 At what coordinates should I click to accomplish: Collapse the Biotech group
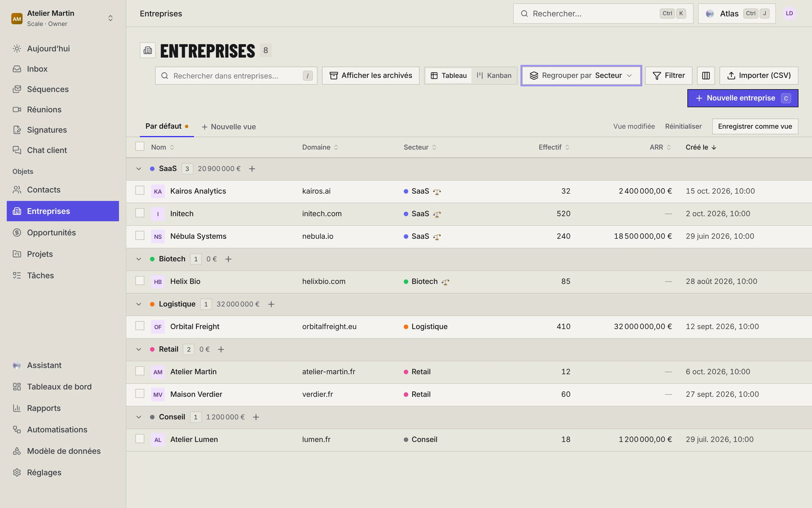click(x=139, y=259)
